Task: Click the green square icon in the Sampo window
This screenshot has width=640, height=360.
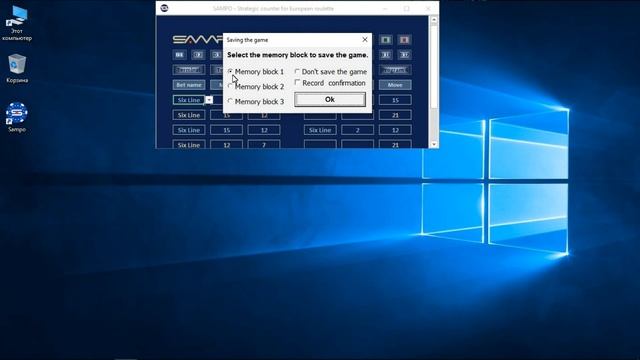Action: [x=386, y=40]
